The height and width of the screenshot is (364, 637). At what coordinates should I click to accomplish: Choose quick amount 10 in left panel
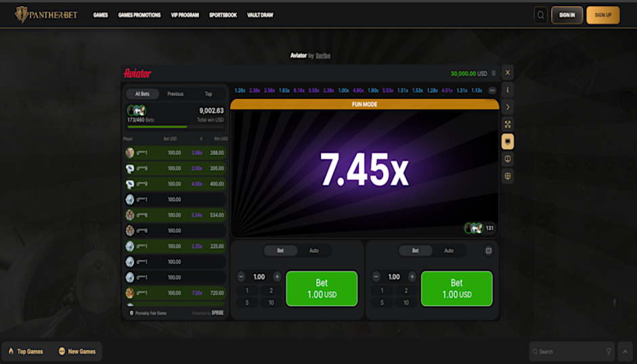pyautogui.click(x=271, y=302)
